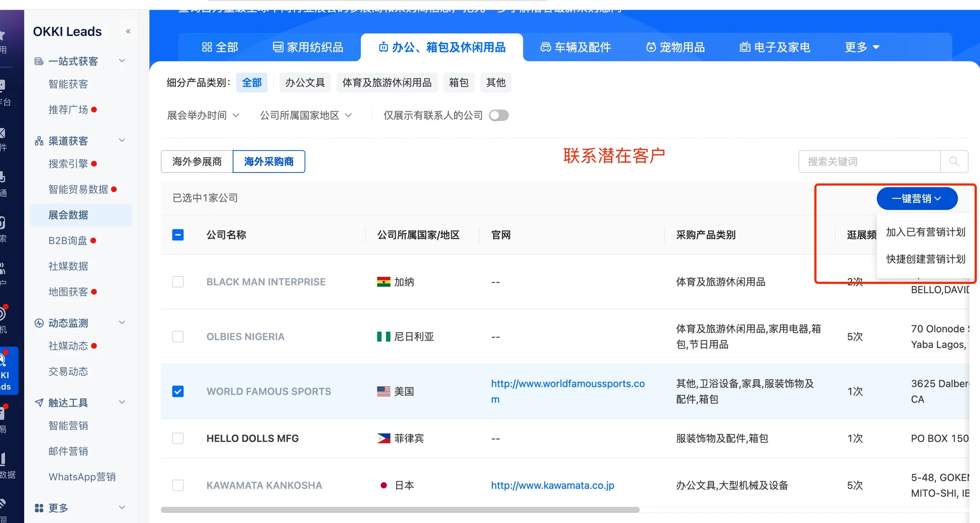Screen dimensions: 980x523
Task: Click the 更多 grid icon in sidebar
Action: click(39, 508)
